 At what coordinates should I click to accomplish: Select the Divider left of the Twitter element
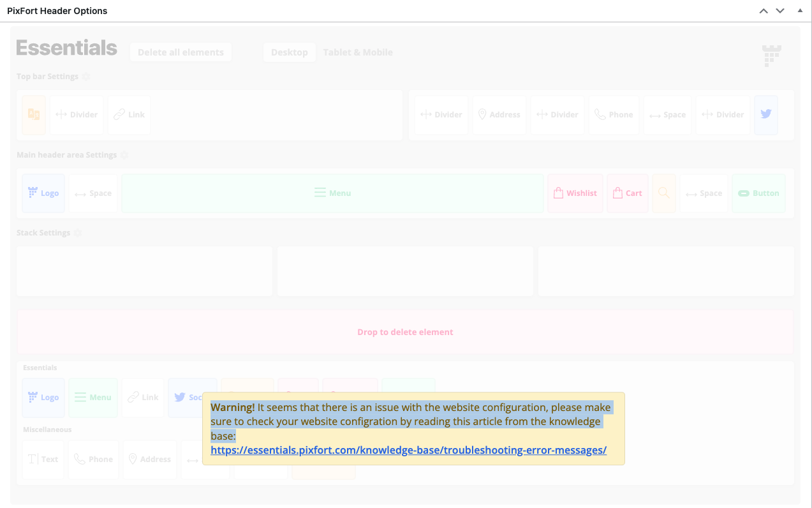pos(723,115)
